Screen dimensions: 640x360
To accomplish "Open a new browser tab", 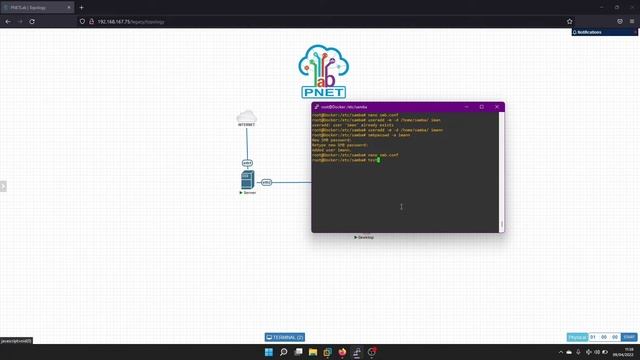I will (82, 7).
